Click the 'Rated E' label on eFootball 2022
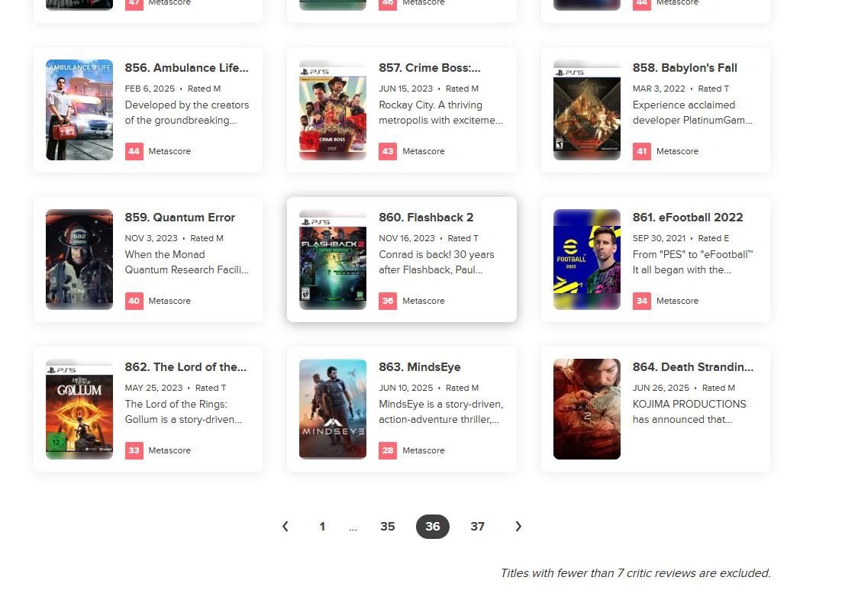This screenshot has height=616, width=858. point(714,238)
